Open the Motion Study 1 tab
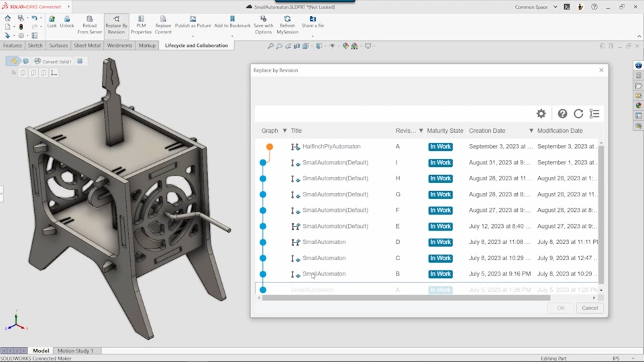The width and height of the screenshot is (644, 362). pyautogui.click(x=76, y=351)
